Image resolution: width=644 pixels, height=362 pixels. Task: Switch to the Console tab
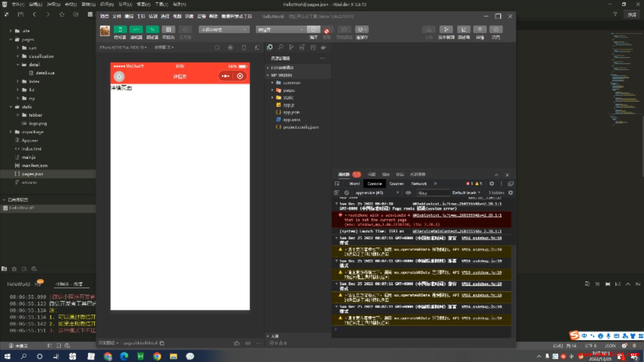pyautogui.click(x=375, y=184)
